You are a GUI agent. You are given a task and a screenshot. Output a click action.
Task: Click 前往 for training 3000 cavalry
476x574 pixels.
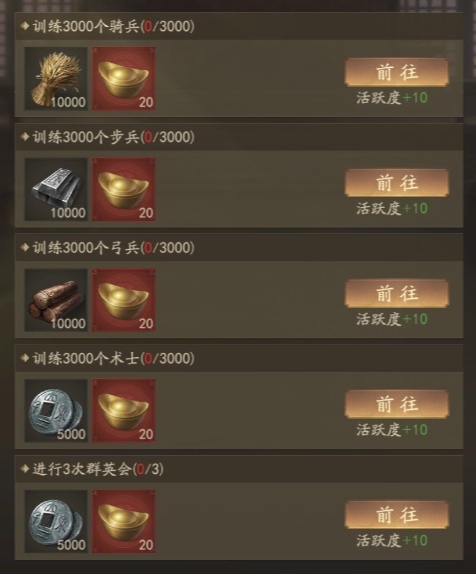[397, 72]
